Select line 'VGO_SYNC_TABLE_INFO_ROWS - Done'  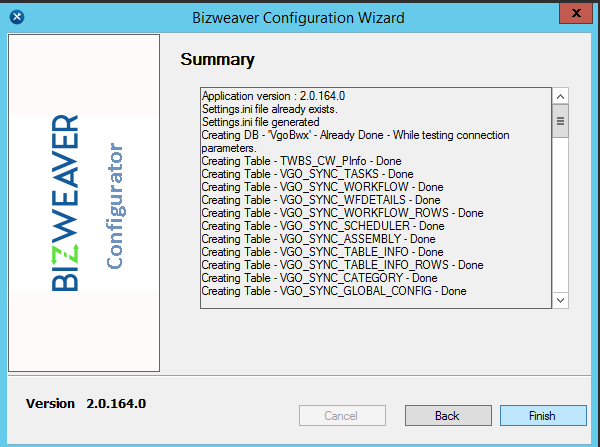pyautogui.click(x=342, y=265)
